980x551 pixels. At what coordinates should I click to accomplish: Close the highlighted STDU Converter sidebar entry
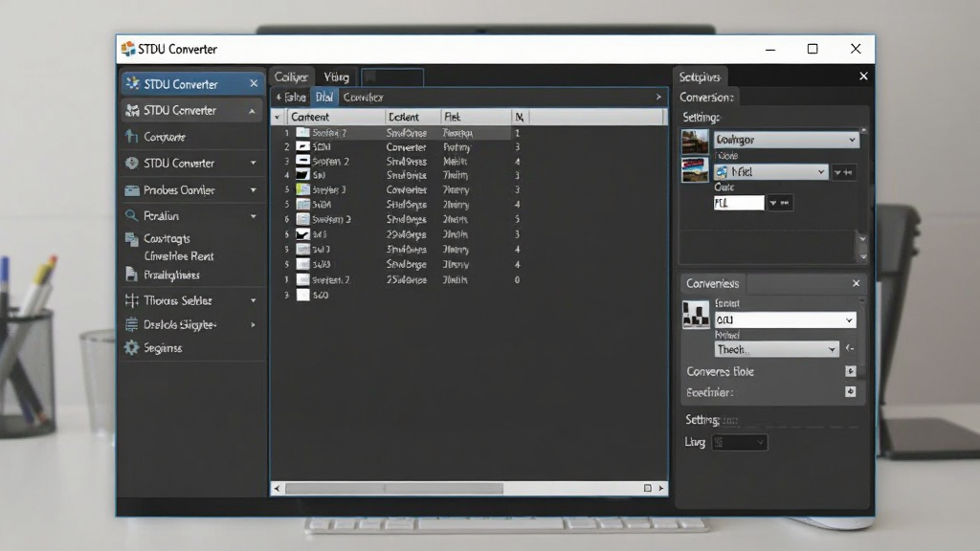(254, 83)
